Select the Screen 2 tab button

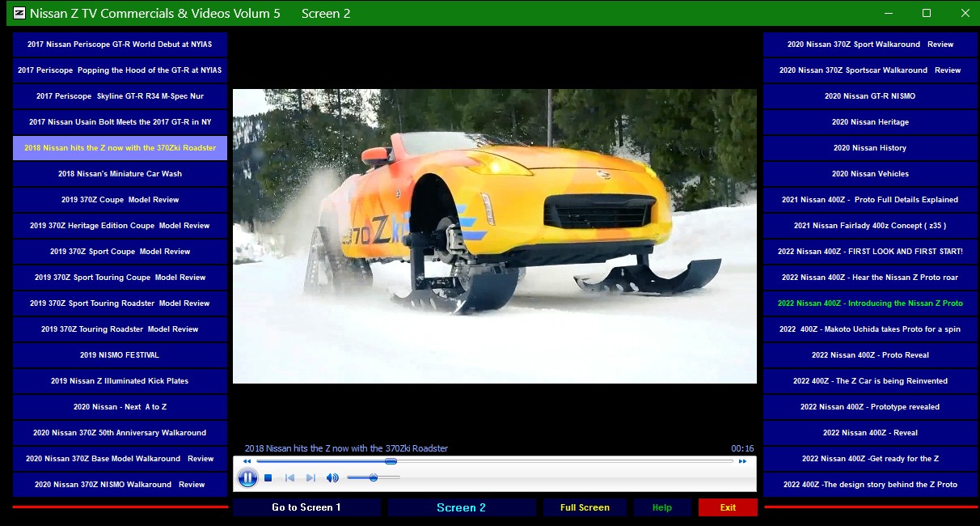pos(461,507)
